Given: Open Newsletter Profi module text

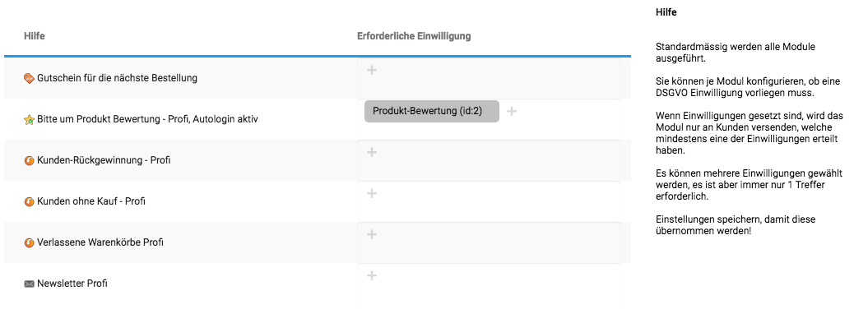Looking at the screenshot, I should [72, 284].
